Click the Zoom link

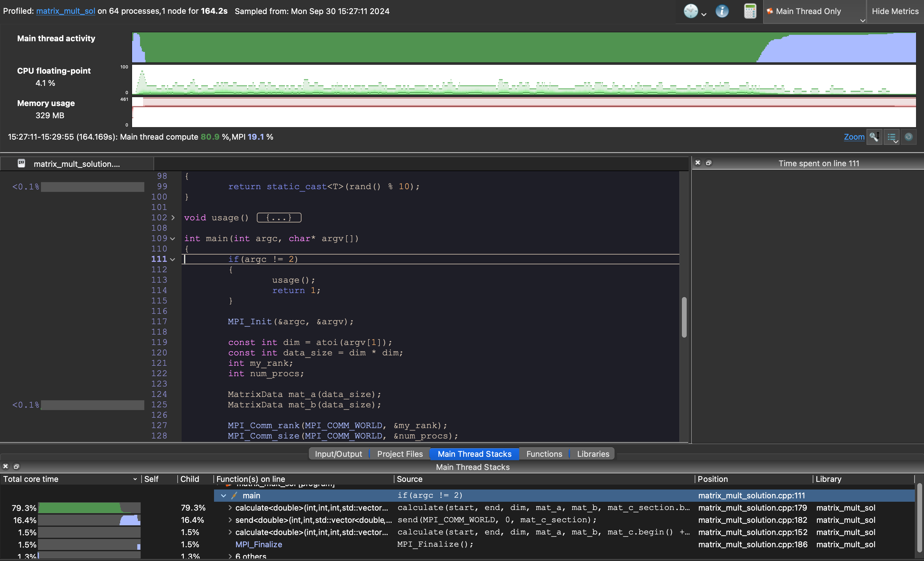(x=854, y=137)
